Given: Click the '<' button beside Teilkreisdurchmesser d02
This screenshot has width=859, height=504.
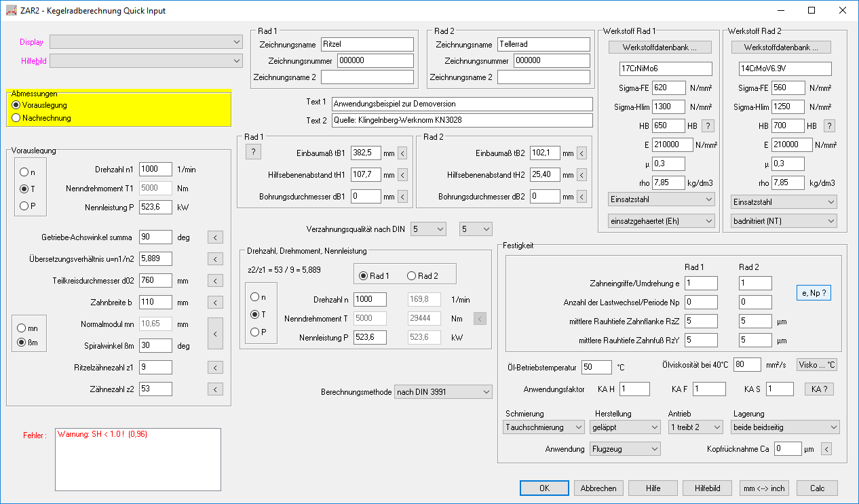Looking at the screenshot, I should click(x=214, y=280).
